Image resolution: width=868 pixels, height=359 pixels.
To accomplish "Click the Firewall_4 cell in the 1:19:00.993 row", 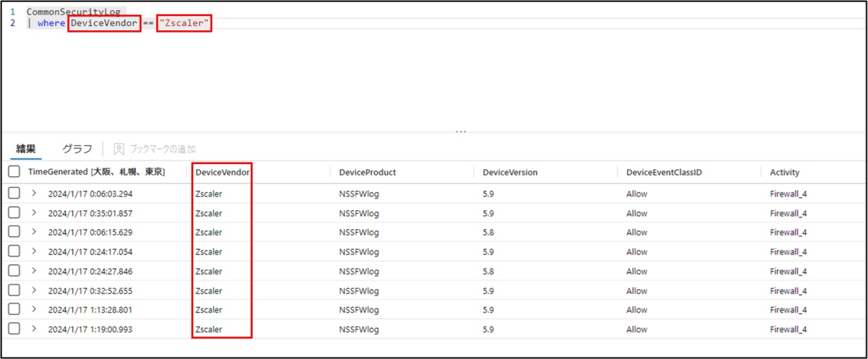I will (x=788, y=329).
